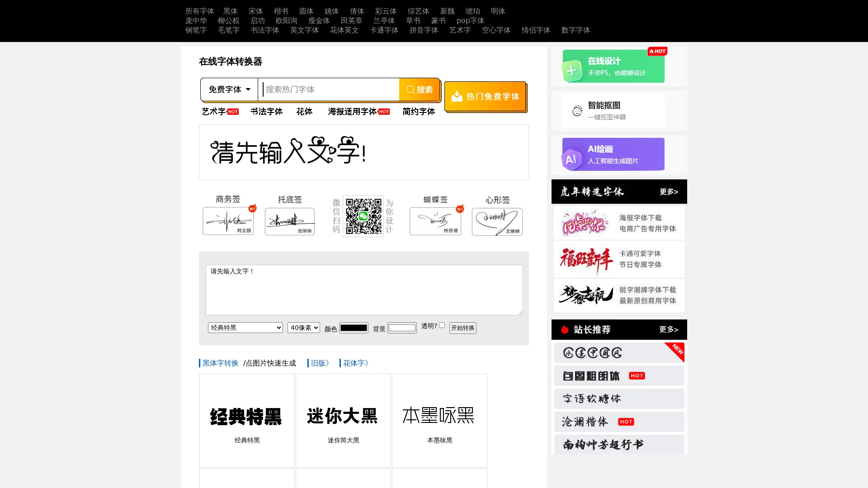Open the 在线设计 online design tool

(613, 66)
